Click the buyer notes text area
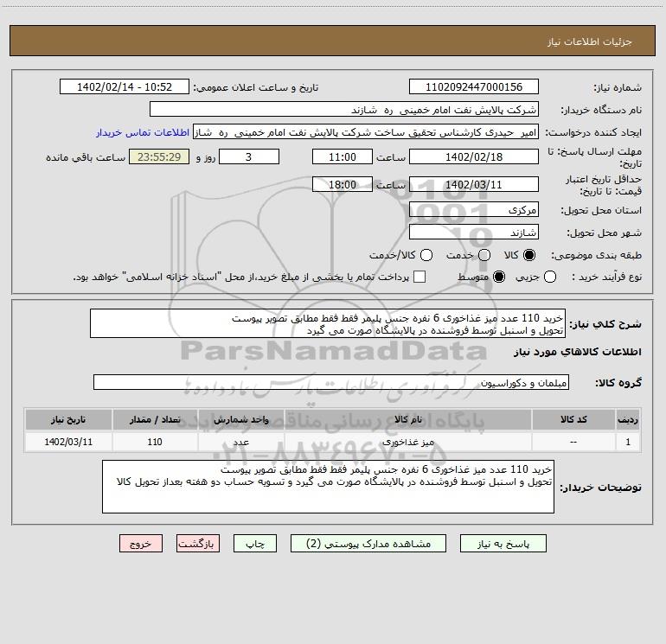666x644 pixels. point(328,487)
